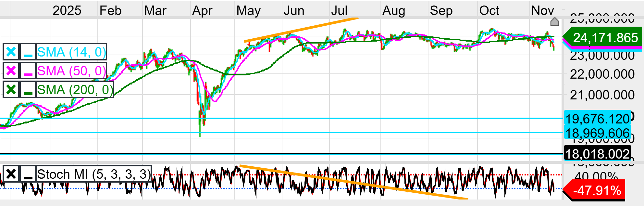Select the black 18,018.002 price level tag
The width and height of the screenshot is (644, 206).
click(x=597, y=154)
